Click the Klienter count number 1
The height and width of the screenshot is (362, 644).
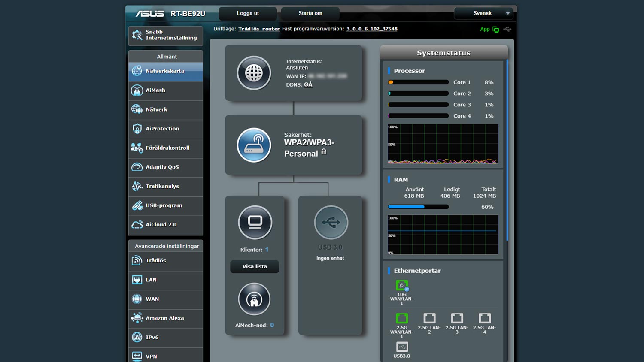pyautogui.click(x=267, y=250)
